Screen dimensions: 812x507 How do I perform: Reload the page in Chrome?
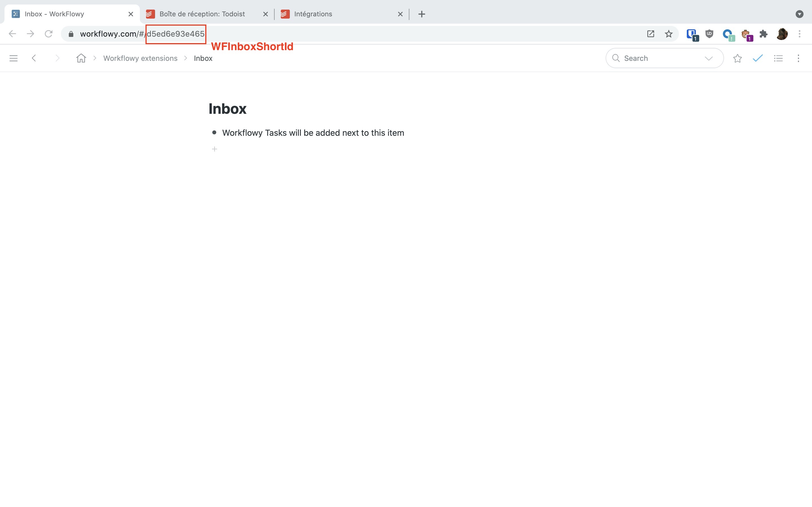point(49,34)
